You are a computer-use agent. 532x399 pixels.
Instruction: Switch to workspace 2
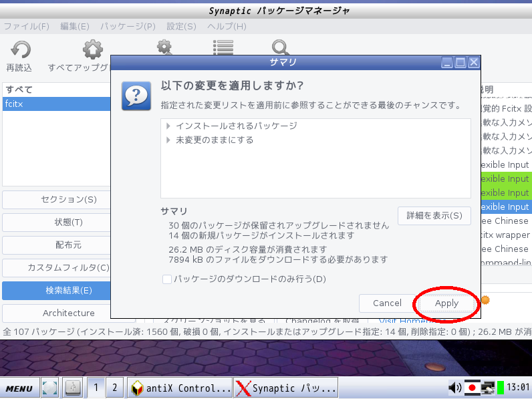point(115,388)
